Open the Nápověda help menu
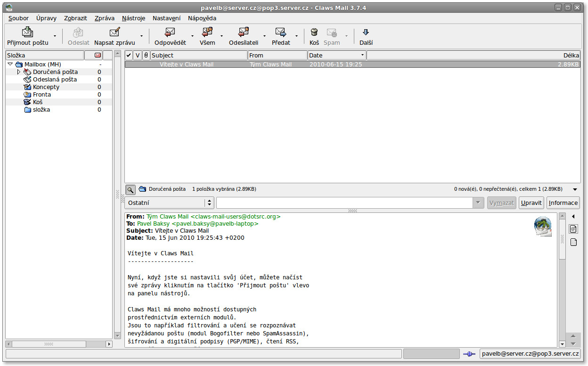This screenshot has height=366, width=588. [x=202, y=18]
